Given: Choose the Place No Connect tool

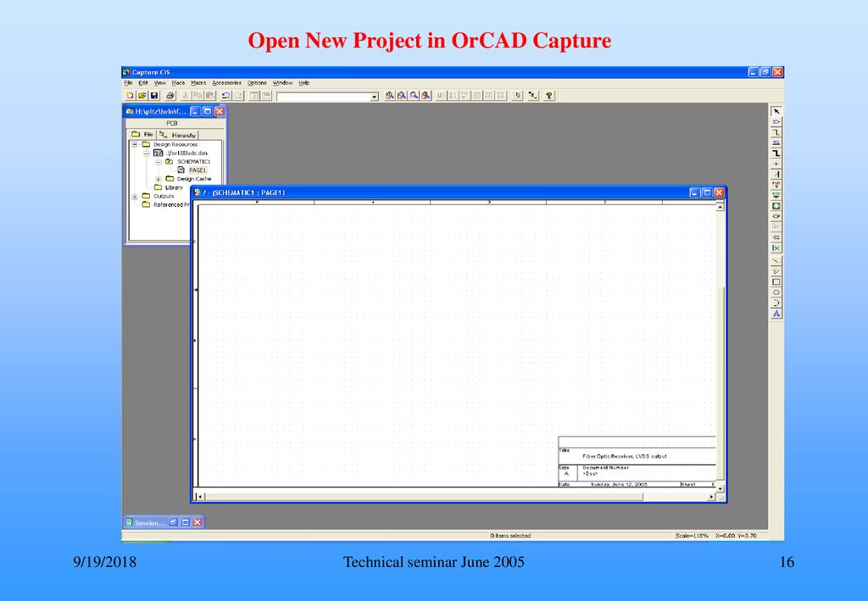Looking at the screenshot, I should click(x=776, y=248).
